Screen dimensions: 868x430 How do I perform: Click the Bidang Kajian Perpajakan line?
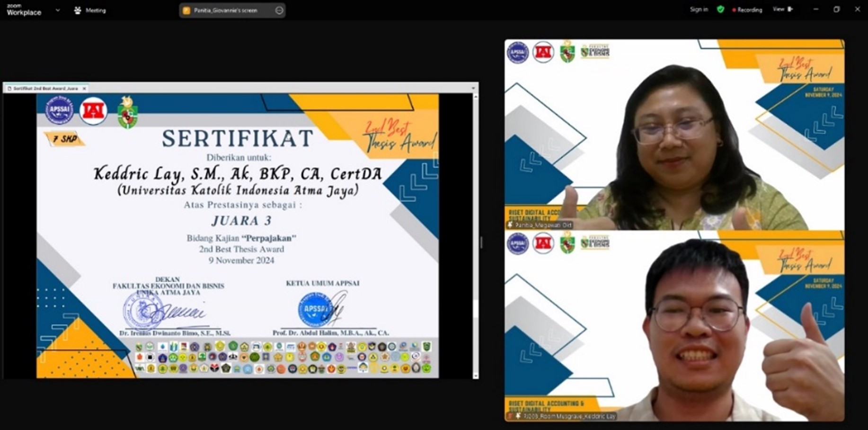click(241, 238)
